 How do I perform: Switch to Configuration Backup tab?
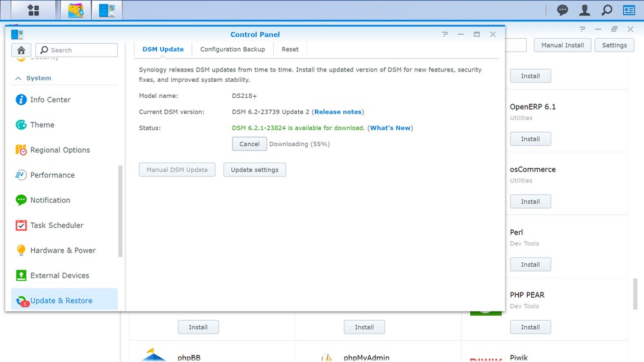coord(232,50)
